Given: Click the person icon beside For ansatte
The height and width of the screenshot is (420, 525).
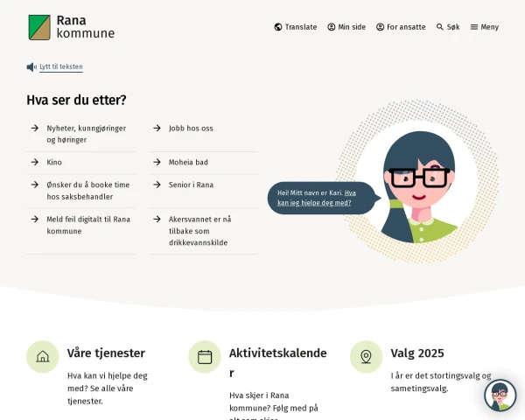Looking at the screenshot, I should [x=380, y=27].
